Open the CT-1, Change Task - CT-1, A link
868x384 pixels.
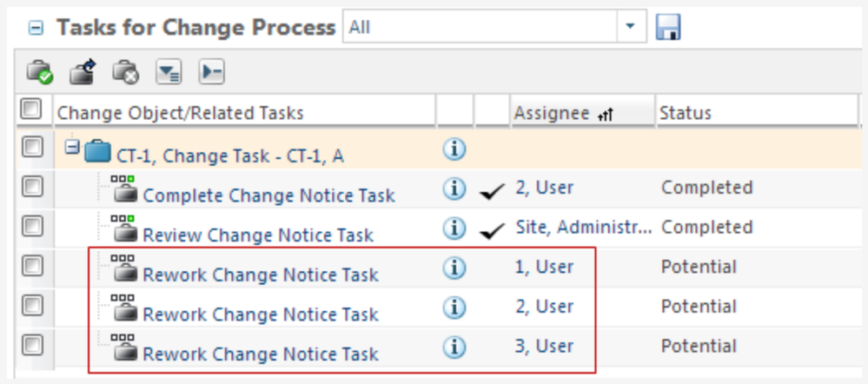tap(229, 156)
